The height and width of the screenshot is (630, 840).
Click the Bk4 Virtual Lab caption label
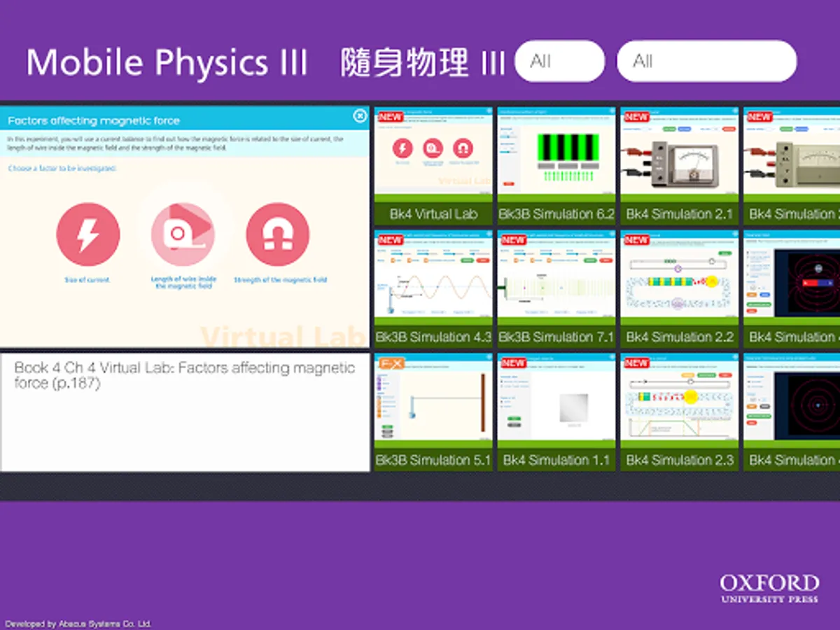coord(433,214)
